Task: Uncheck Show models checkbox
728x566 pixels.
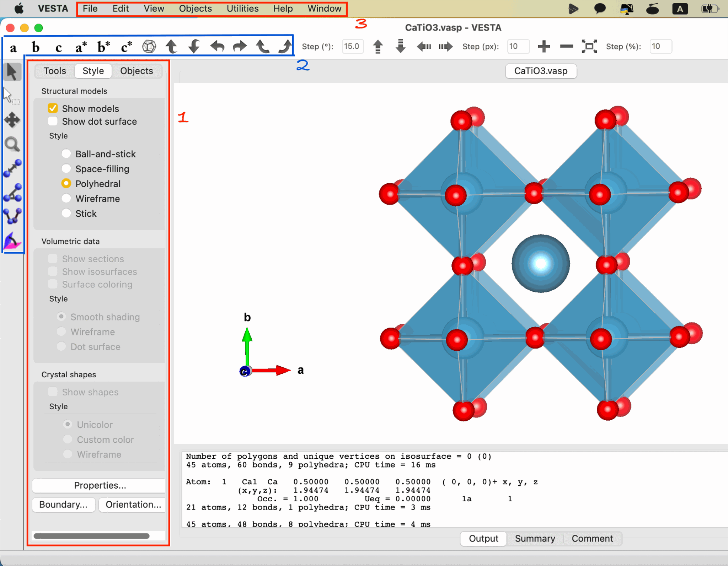Action: (53, 108)
